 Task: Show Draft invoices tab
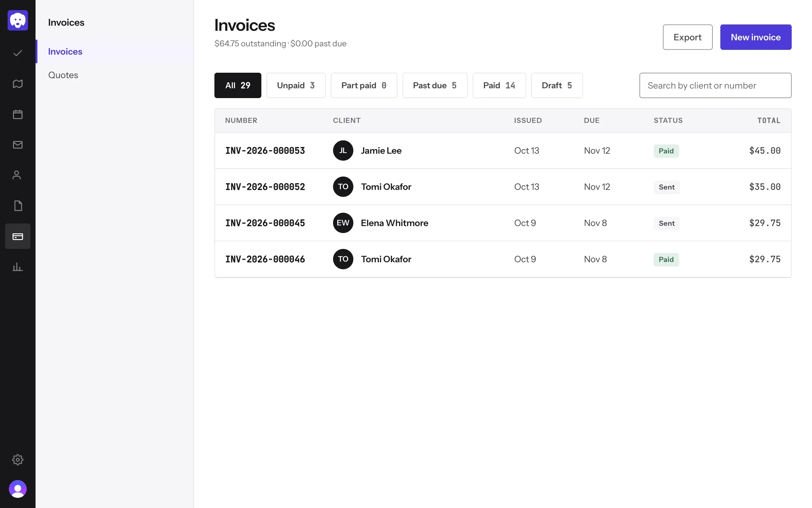[557, 85]
